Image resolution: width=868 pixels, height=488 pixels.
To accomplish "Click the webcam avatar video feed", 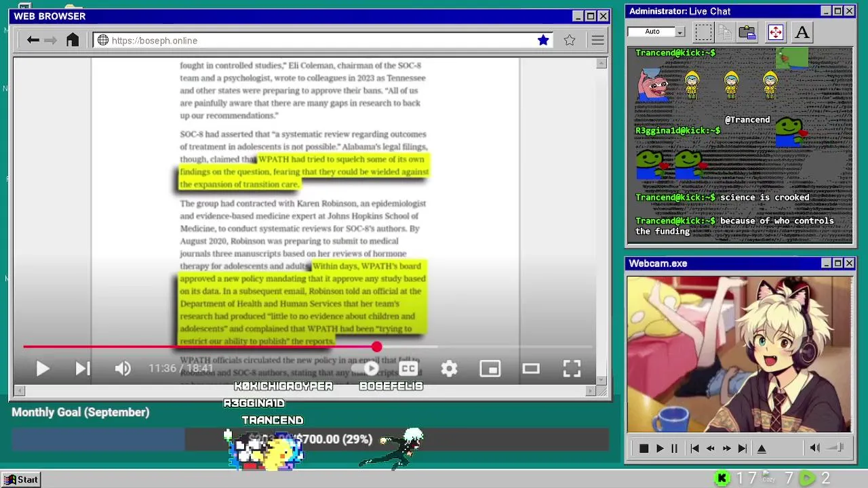I will pos(740,354).
